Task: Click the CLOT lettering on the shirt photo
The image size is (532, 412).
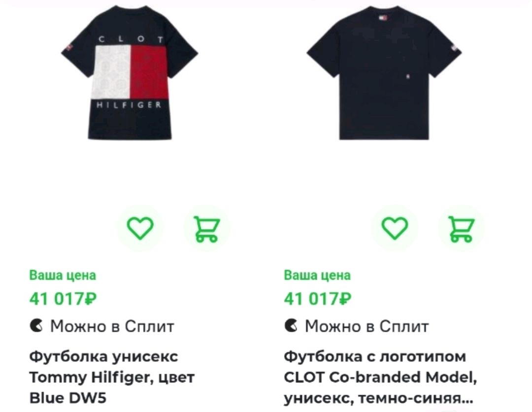Action: (x=131, y=39)
